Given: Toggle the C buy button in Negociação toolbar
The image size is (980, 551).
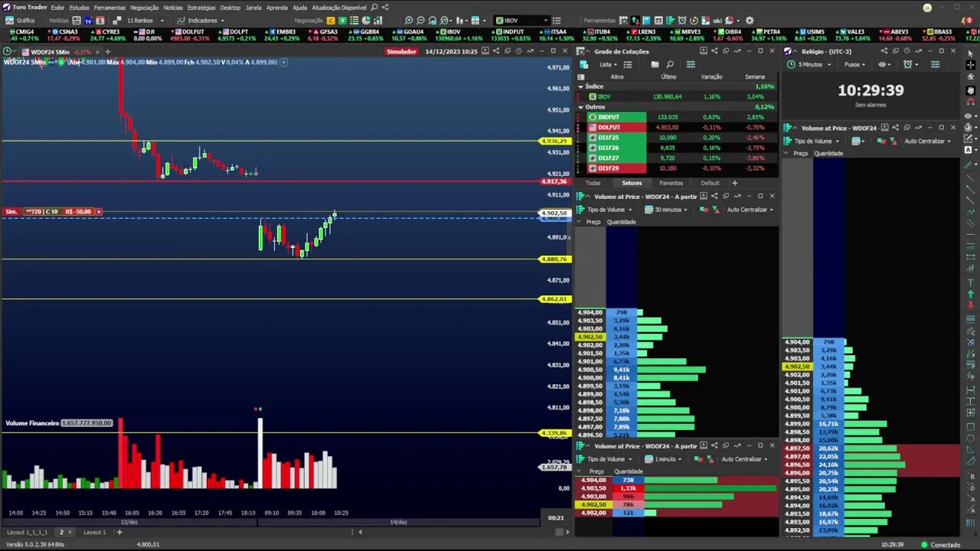Looking at the screenshot, I should click(331, 20).
